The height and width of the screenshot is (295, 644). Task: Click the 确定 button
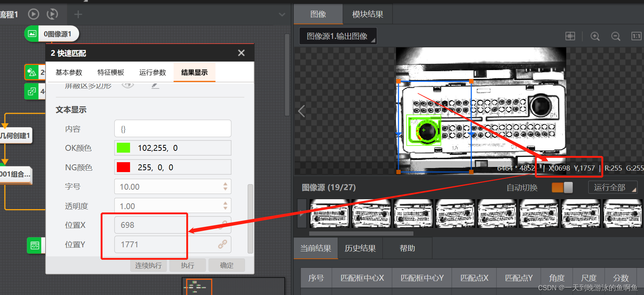[227, 265]
